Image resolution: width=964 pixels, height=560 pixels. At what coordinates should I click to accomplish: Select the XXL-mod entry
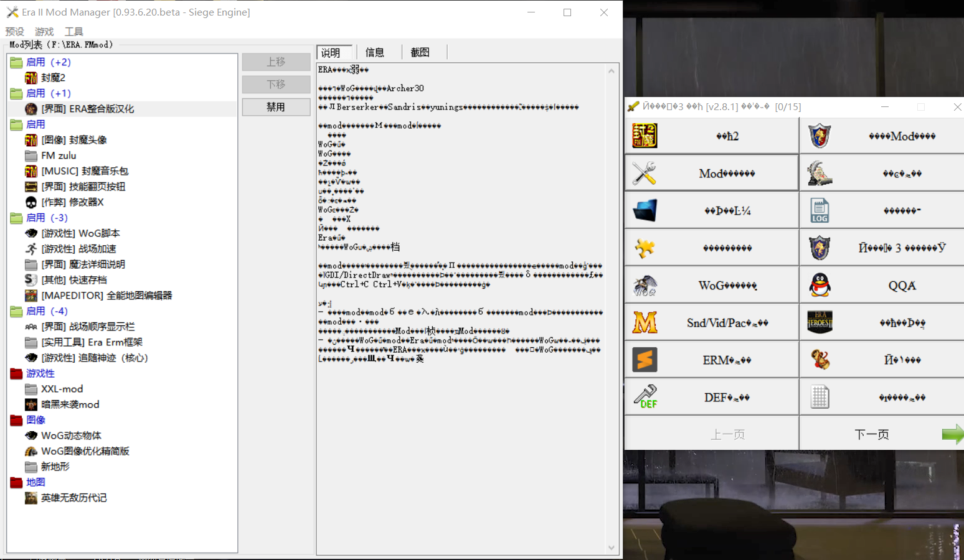[62, 389]
